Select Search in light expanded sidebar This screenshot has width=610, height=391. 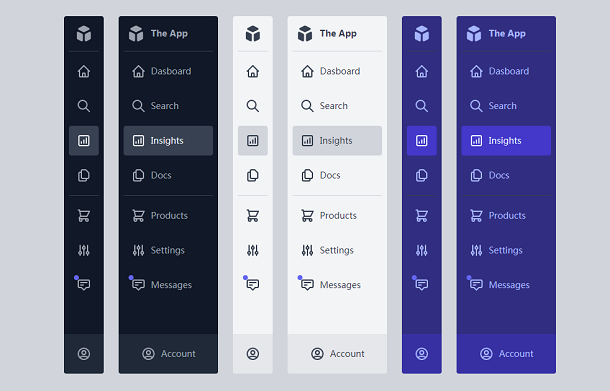[x=337, y=106]
